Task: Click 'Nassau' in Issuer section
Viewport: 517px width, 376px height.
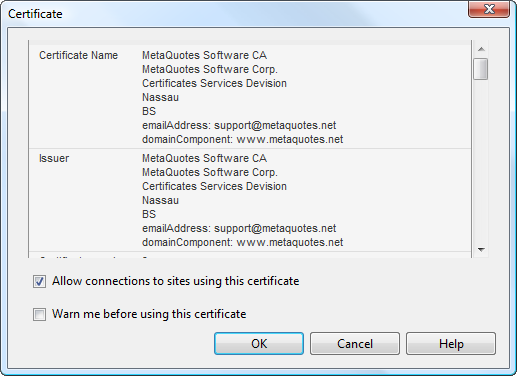Action: coord(160,200)
